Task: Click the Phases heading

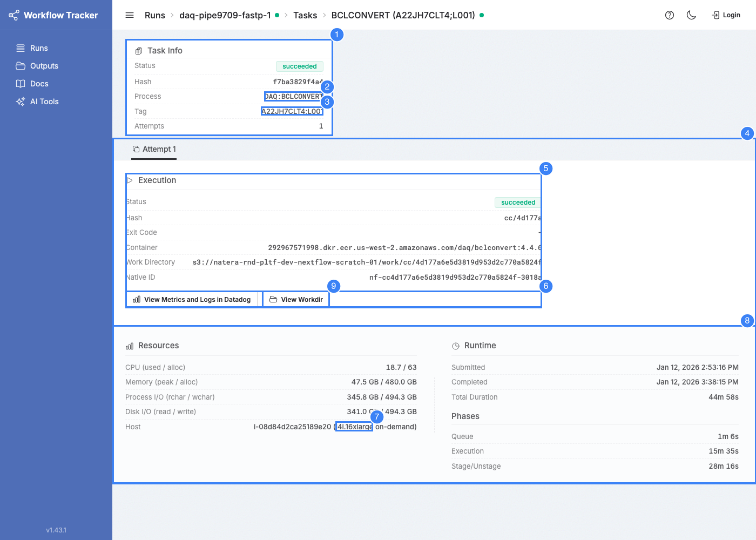Action: [465, 416]
